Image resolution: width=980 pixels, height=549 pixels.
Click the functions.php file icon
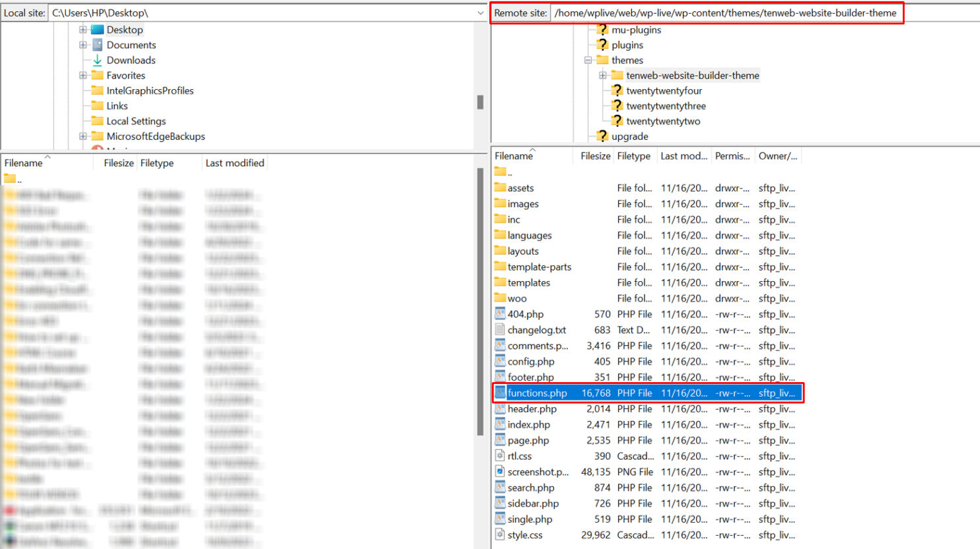(x=500, y=393)
